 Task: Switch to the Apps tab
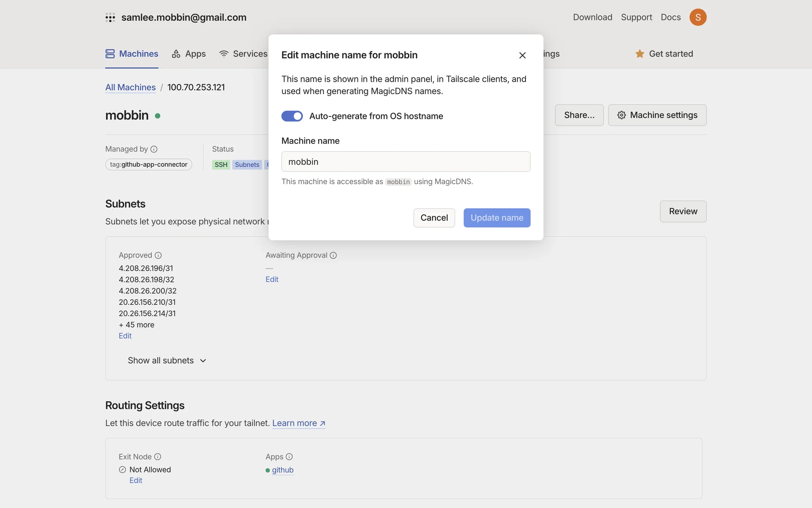189,54
